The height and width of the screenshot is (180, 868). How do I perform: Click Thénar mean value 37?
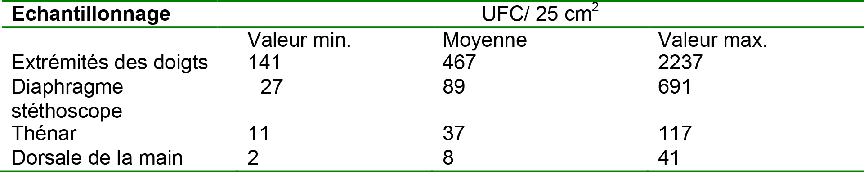[x=454, y=134]
